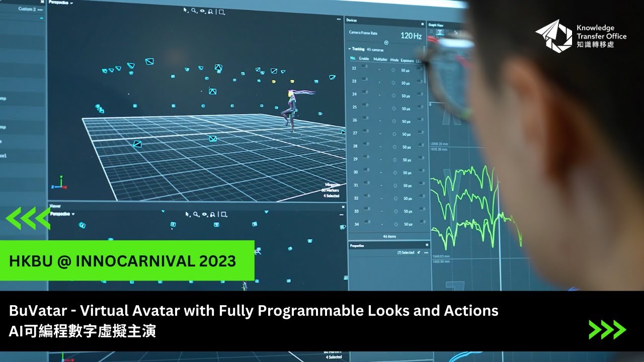The image size is (644, 362).
Task: Open the zoom magnifier tool in top viewport
Action: 194,10
